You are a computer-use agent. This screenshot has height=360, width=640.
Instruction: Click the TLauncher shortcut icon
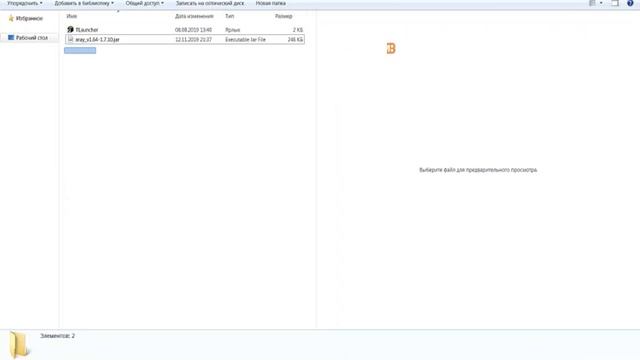[70, 30]
